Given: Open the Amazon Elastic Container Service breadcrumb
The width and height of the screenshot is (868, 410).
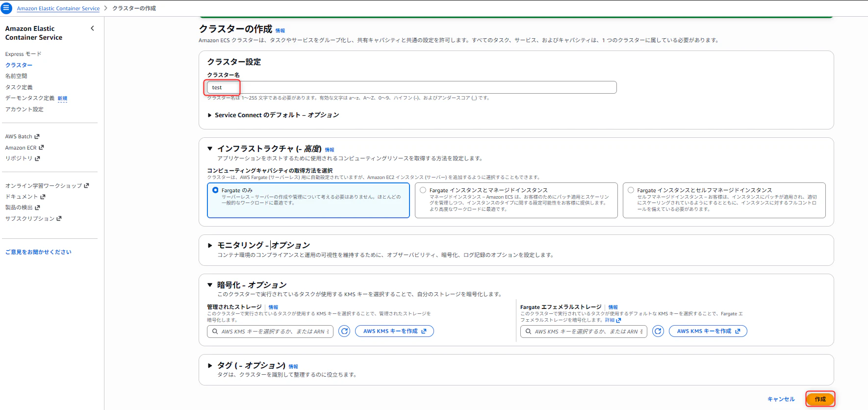Looking at the screenshot, I should [58, 8].
